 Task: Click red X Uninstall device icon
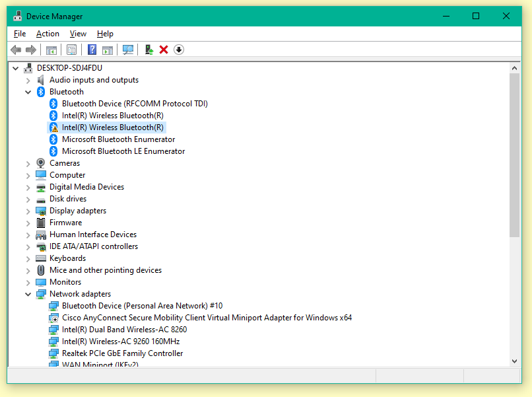click(164, 50)
